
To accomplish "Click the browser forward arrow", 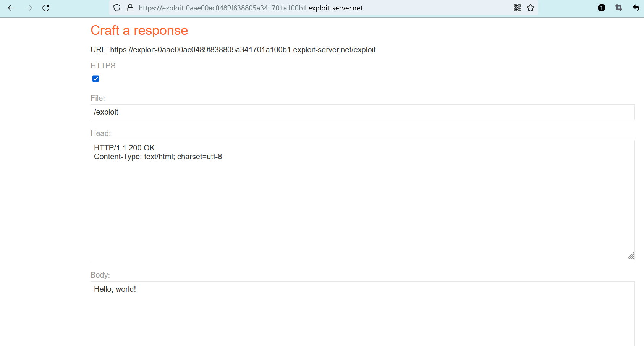I will 29,8.
